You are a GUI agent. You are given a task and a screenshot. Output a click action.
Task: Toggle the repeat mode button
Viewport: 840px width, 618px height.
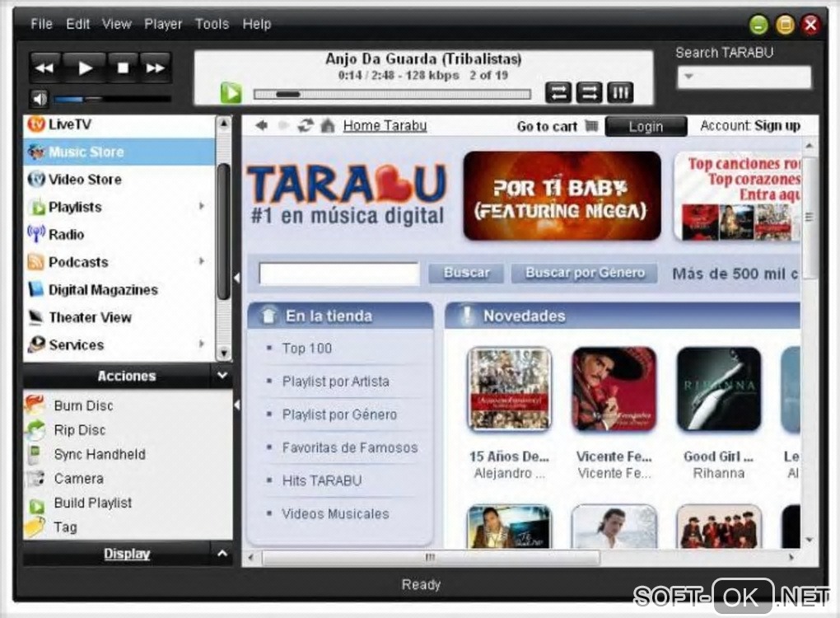point(558,93)
